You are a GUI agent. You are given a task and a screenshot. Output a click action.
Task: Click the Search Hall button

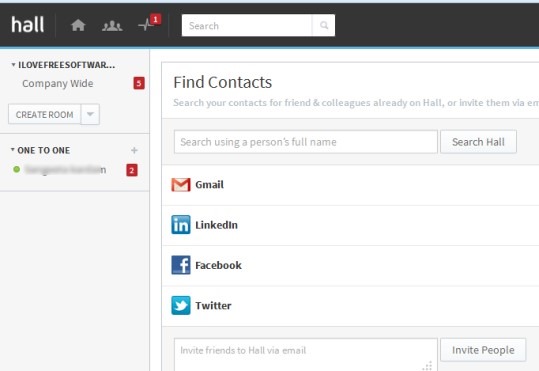point(478,142)
